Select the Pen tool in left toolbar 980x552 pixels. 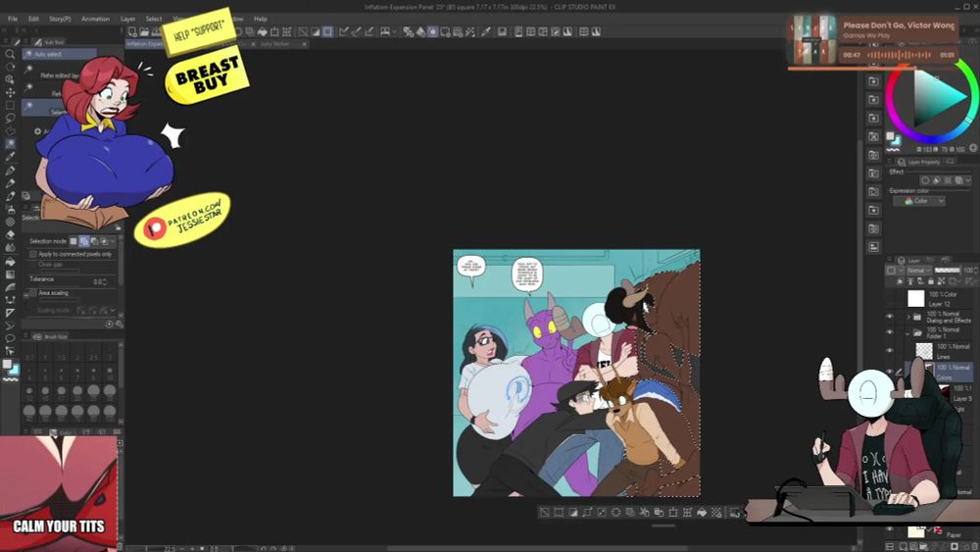(10, 170)
